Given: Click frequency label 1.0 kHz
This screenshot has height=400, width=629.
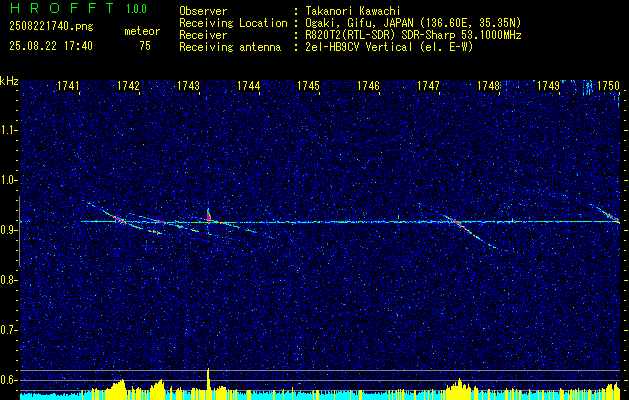Looking at the screenshot, I should [x=9, y=180].
